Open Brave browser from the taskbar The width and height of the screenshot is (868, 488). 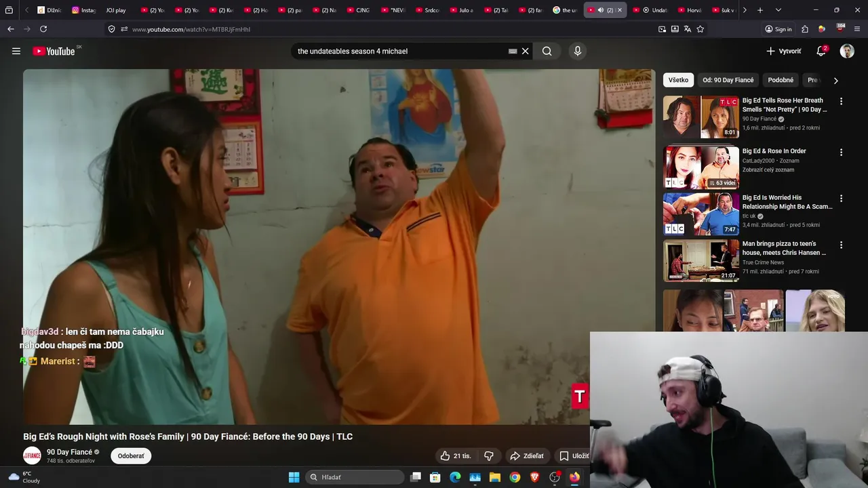click(535, 477)
